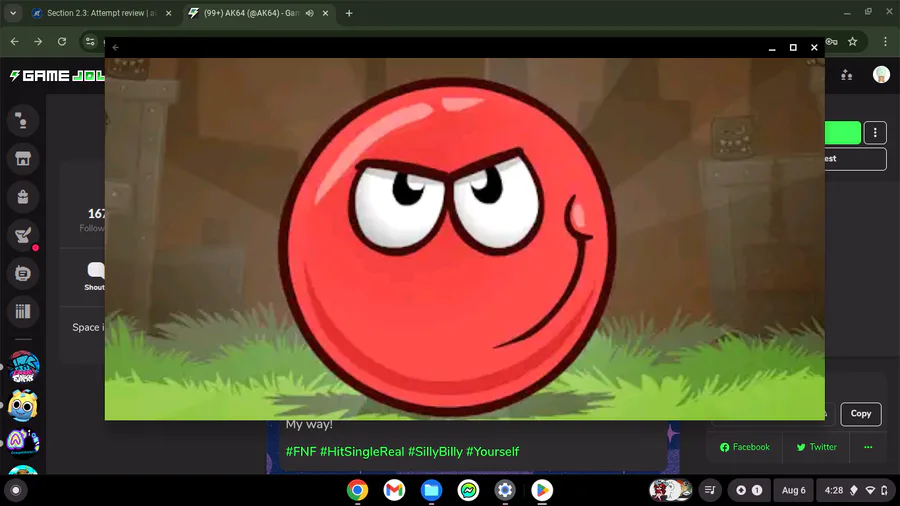The width and height of the screenshot is (900, 506).
Task: Reload the current Chrome page
Action: tap(62, 41)
